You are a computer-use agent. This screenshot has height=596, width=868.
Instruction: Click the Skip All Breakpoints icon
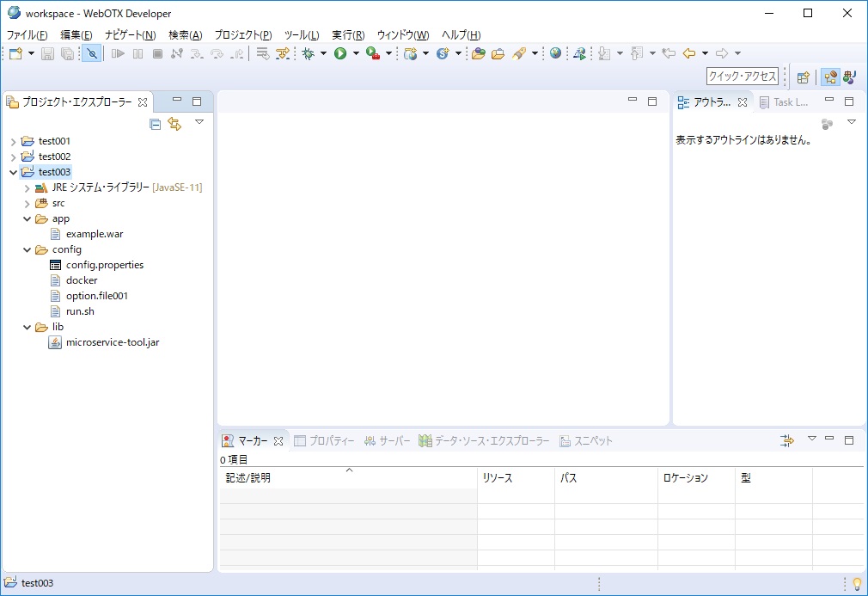[92, 53]
